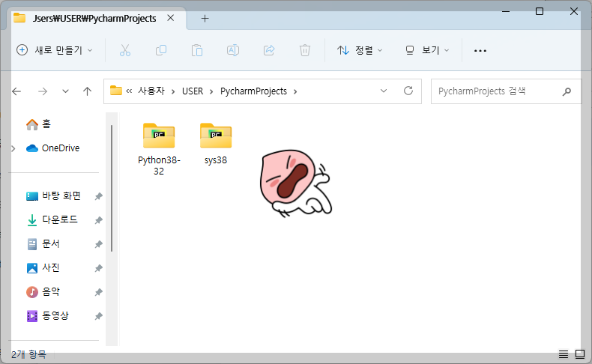Open 사진 quick access item
Screen dimensions: 592x364
(x=43, y=268)
